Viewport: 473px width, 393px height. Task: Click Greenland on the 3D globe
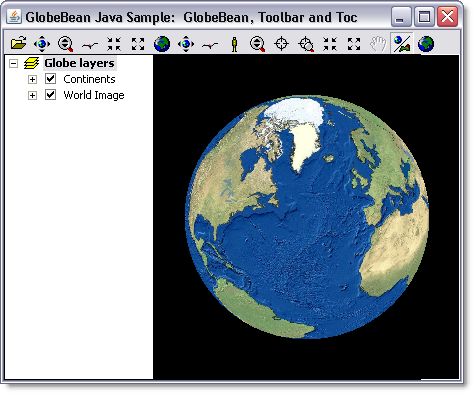tap(305, 145)
